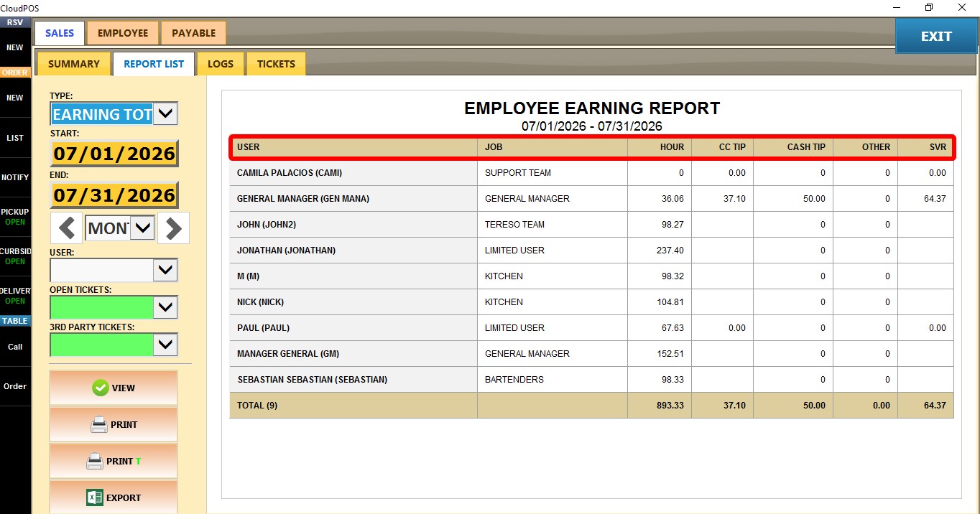Select the END date field 07/31/2026
Screen dimensions: 980x514
114,195
